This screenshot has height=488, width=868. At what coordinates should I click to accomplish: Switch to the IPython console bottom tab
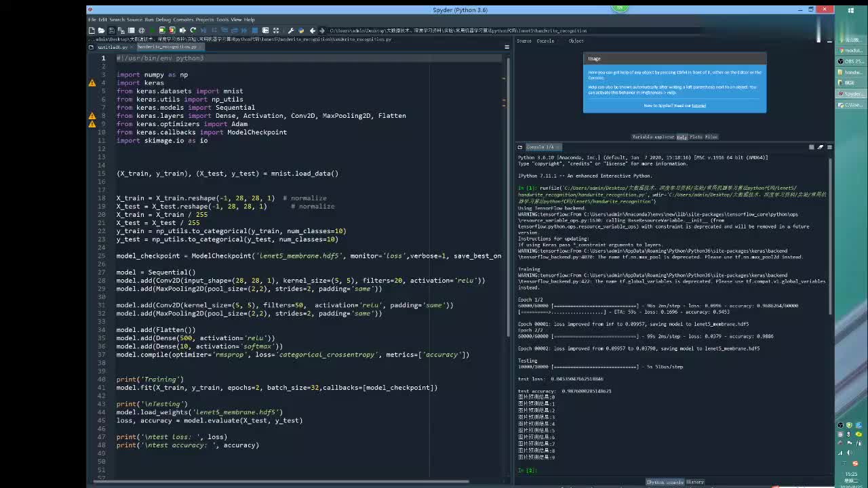[665, 482]
